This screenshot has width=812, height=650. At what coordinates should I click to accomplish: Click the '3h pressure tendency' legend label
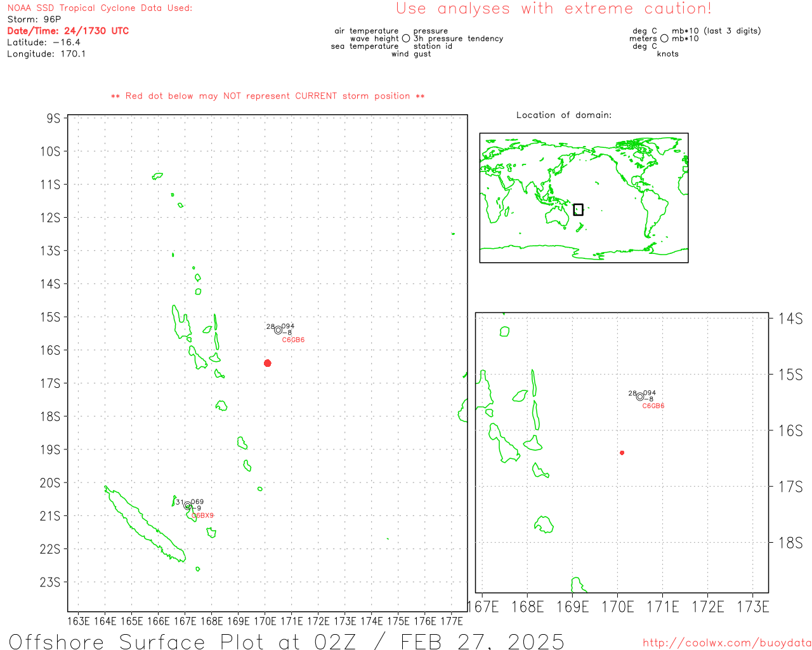(458, 39)
